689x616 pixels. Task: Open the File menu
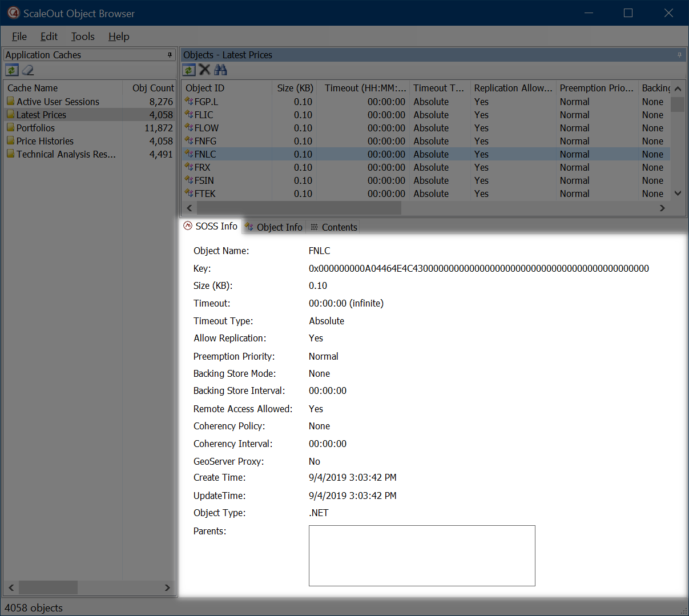(x=19, y=37)
